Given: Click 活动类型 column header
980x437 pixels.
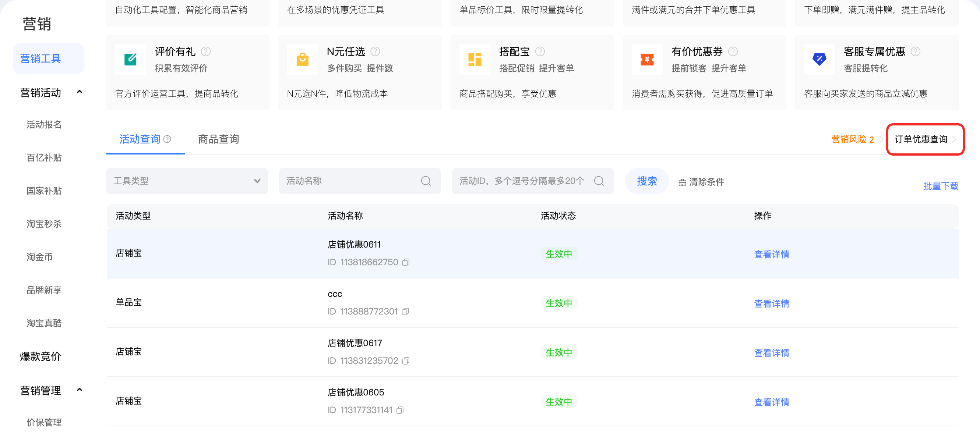Looking at the screenshot, I should pos(133,216).
